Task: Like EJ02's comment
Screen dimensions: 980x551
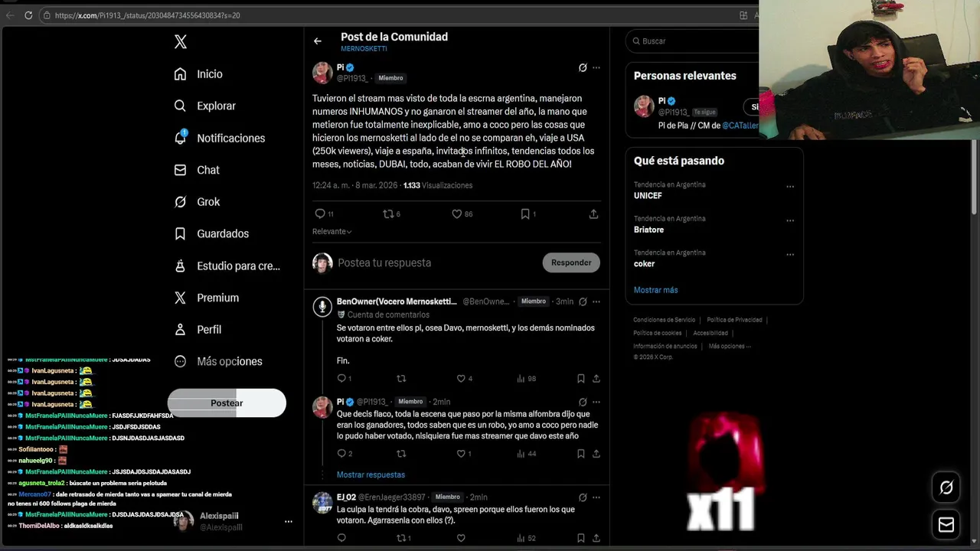Action: click(x=461, y=538)
